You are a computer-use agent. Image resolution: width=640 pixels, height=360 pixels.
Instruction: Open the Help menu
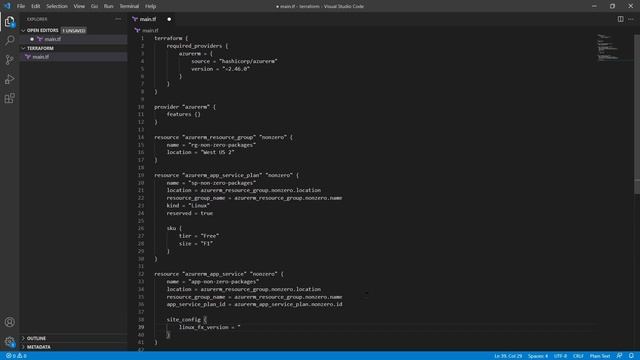click(x=151, y=6)
